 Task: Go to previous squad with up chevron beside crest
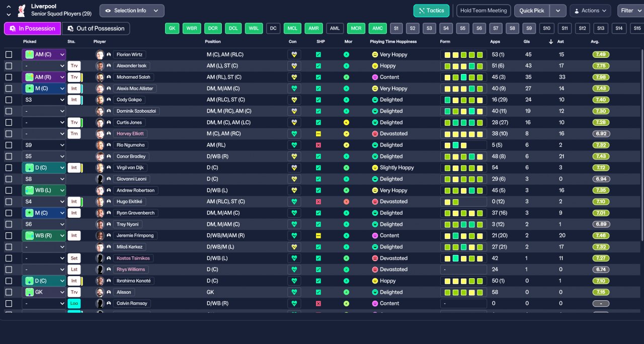9,6
